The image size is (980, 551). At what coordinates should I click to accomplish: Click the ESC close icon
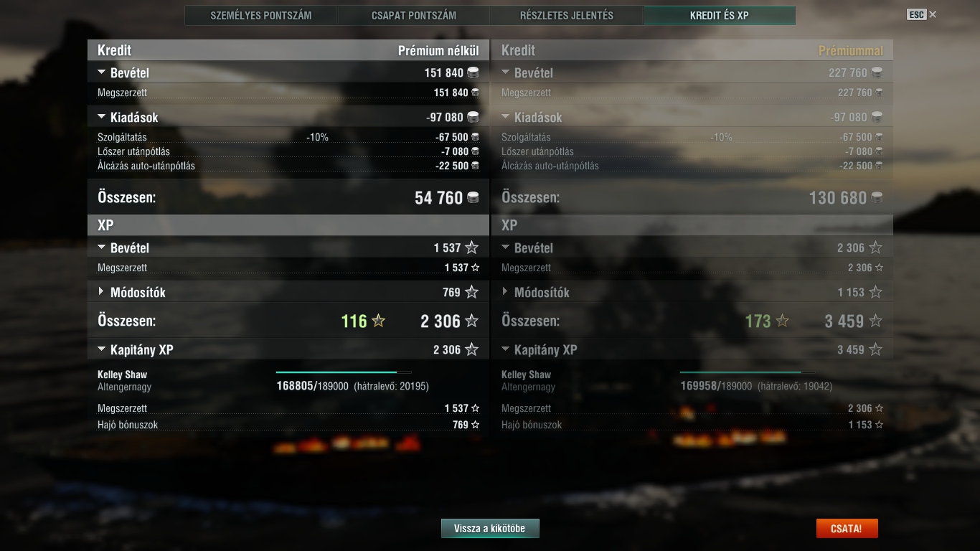[x=933, y=14]
